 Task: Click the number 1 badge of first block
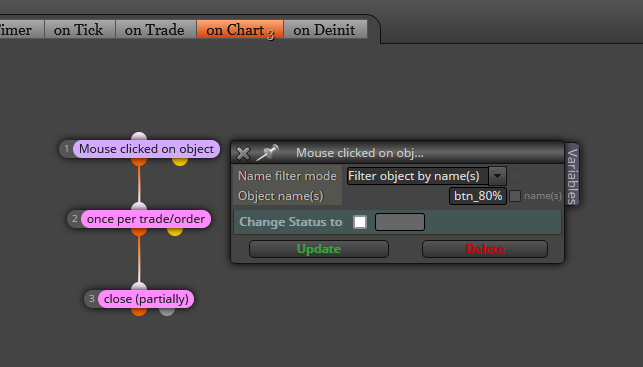tap(67, 149)
